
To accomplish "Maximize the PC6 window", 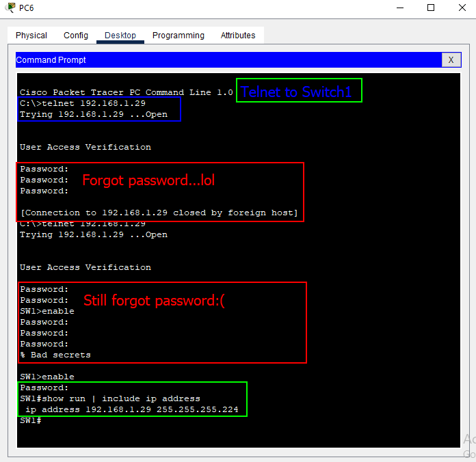I will [431, 8].
